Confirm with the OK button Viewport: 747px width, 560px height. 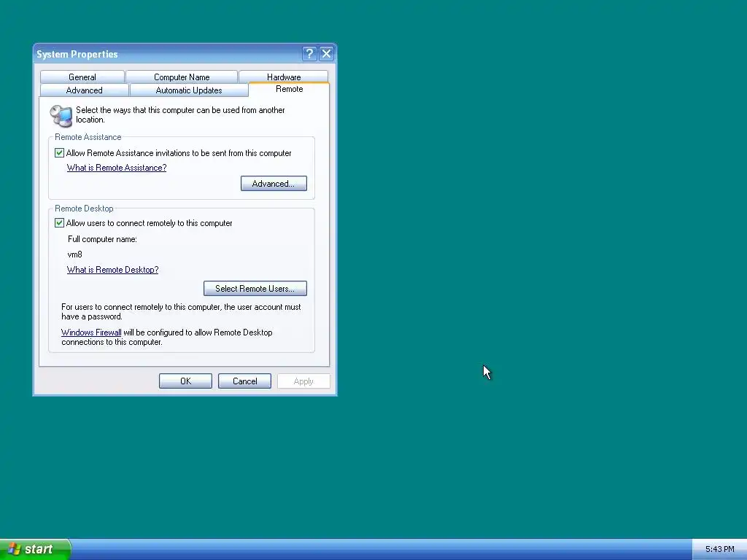click(x=185, y=381)
